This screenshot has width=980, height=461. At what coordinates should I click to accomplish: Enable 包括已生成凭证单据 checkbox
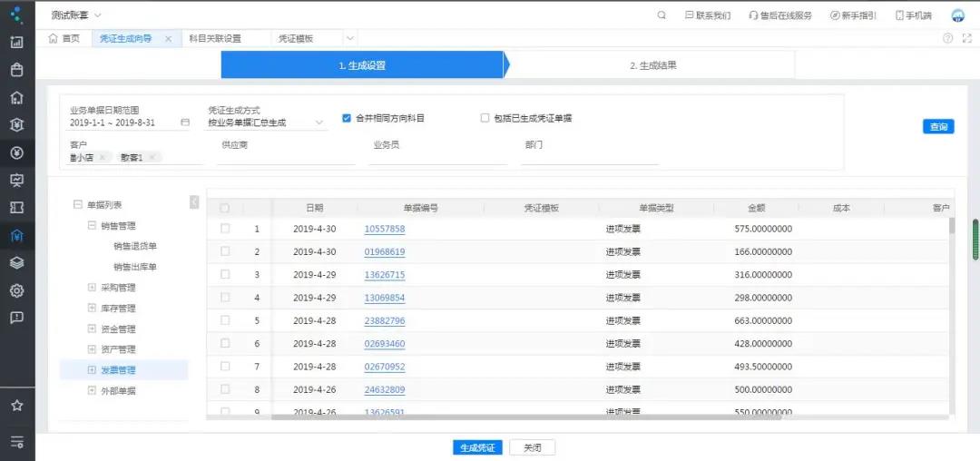[x=485, y=118]
